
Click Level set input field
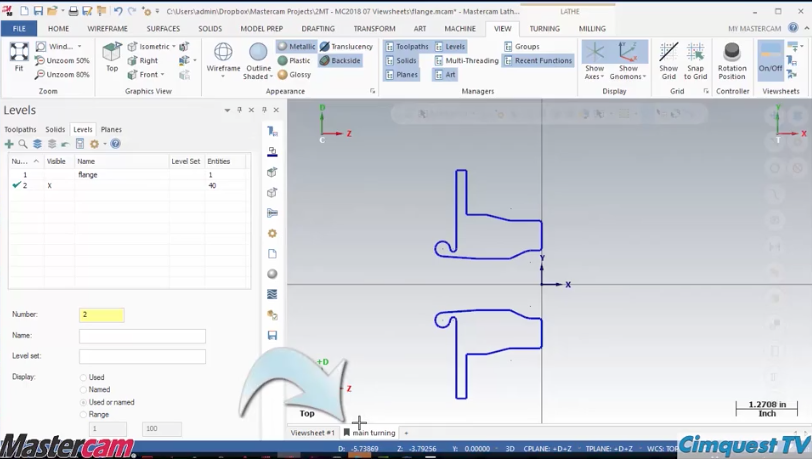[x=142, y=356]
